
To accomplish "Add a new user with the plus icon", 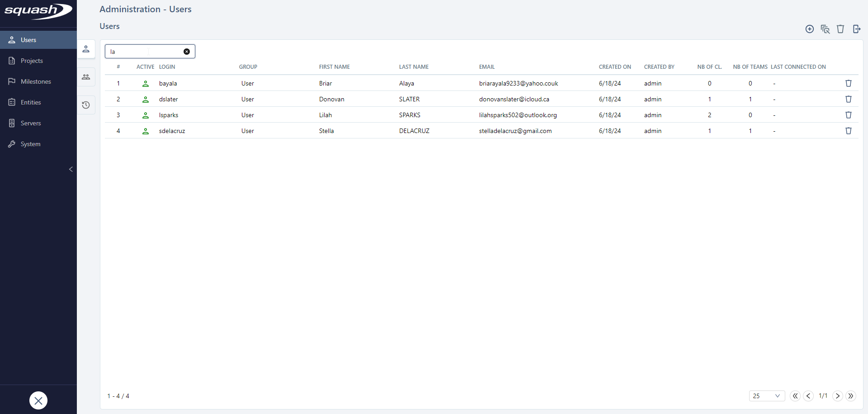I will [x=809, y=29].
